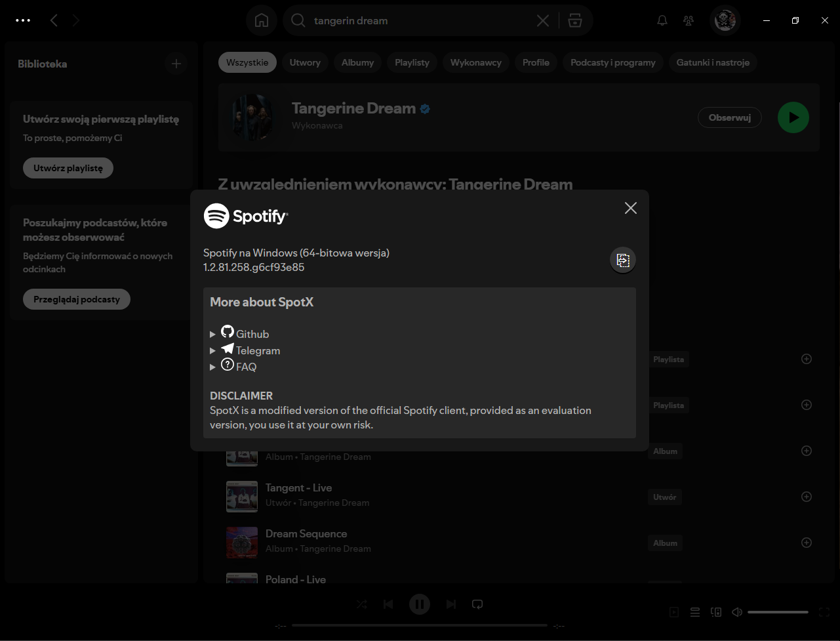Click the version text '1.2.81.258.g6cf93e85'
840x641 pixels.
coord(254,267)
